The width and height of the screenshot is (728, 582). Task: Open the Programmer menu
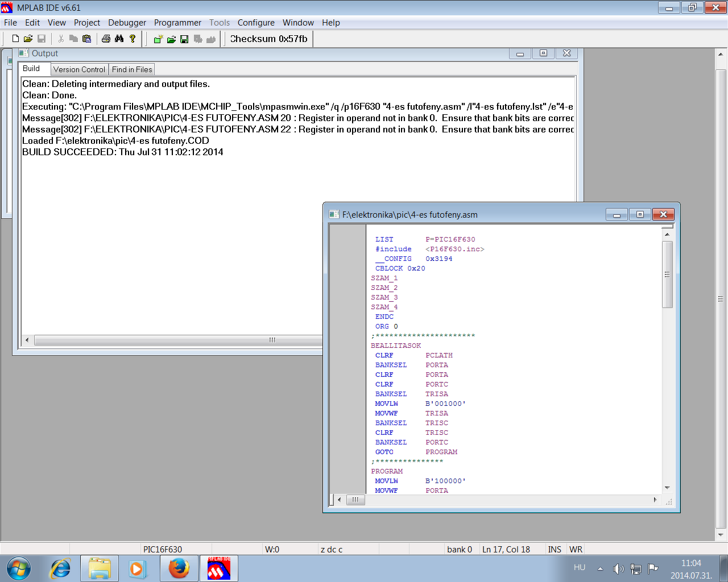[x=177, y=23]
